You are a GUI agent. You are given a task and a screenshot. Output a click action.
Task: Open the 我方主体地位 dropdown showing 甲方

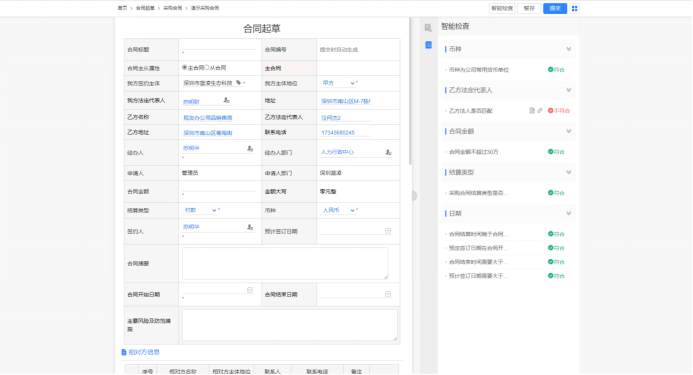(x=338, y=83)
